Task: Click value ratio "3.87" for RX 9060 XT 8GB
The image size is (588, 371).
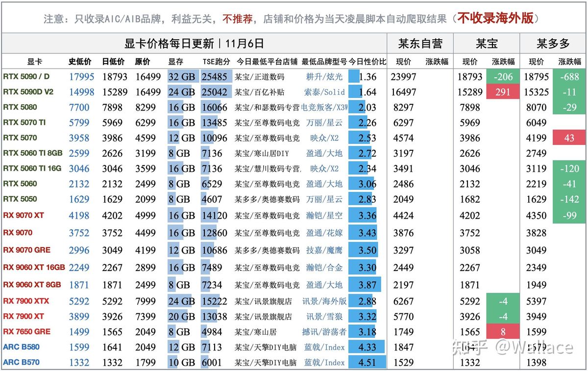Action: (x=367, y=285)
